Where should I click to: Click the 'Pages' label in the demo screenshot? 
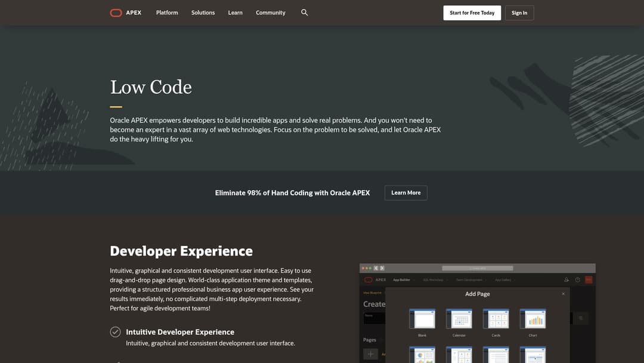pyautogui.click(x=370, y=340)
